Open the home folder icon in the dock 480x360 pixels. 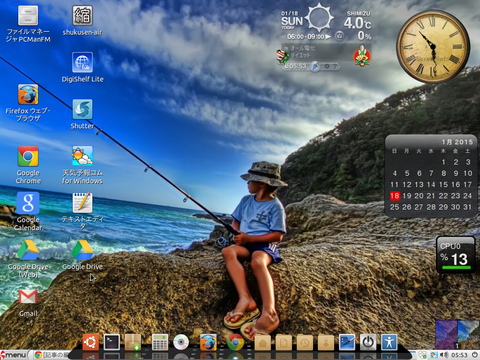pyautogui.click(x=263, y=342)
